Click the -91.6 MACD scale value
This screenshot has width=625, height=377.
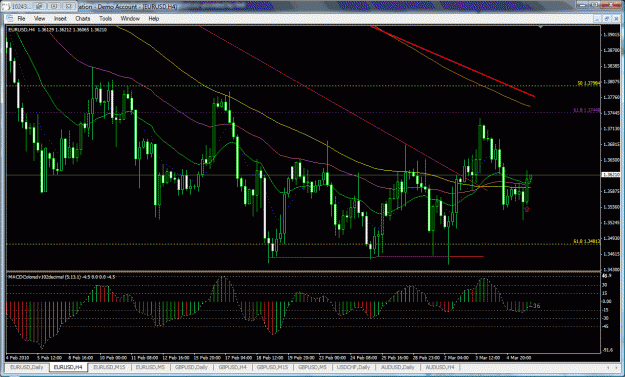pyautogui.click(x=608, y=350)
